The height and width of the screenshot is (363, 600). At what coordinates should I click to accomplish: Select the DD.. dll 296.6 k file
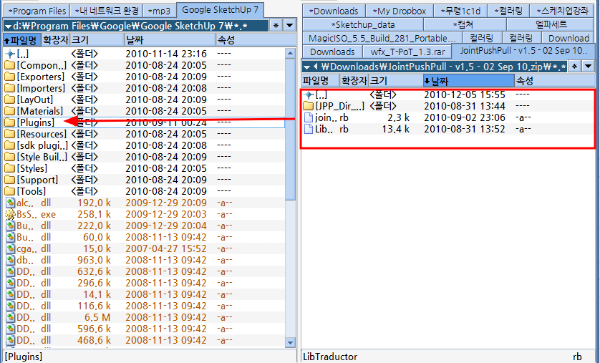coord(144,283)
